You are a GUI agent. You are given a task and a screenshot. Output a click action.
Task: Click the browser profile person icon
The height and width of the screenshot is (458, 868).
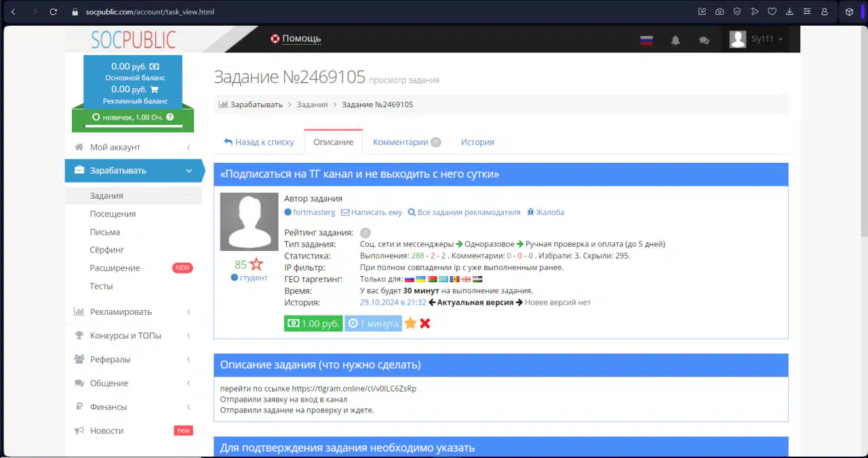[x=825, y=12]
